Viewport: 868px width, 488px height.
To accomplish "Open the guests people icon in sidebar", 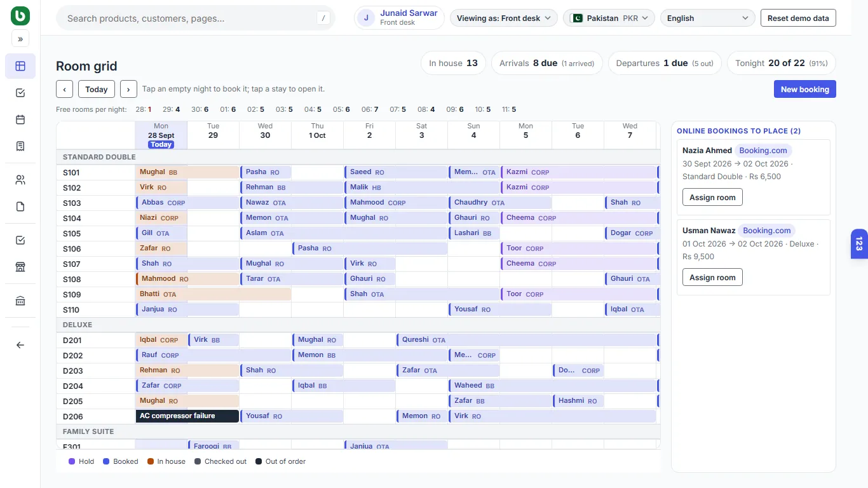I will pos(20,180).
